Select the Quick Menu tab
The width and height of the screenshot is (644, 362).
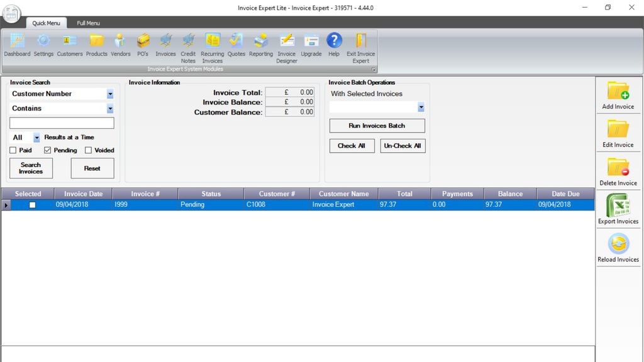coord(46,21)
